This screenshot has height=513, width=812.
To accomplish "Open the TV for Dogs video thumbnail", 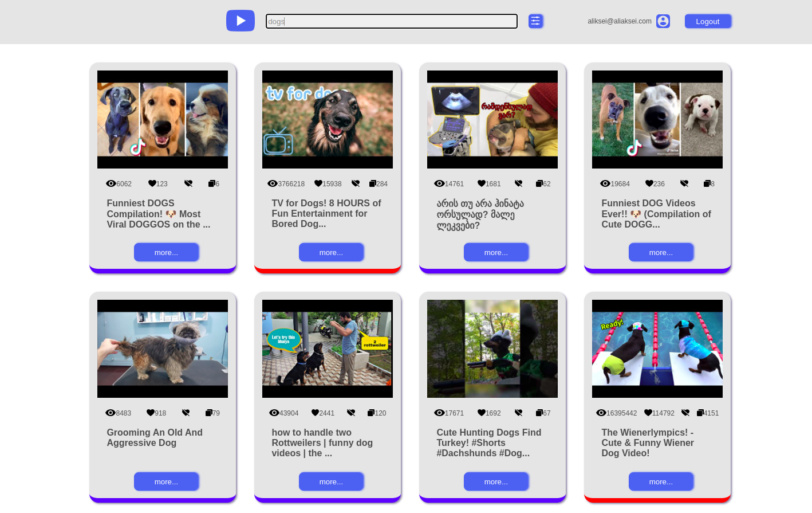I will (328, 119).
